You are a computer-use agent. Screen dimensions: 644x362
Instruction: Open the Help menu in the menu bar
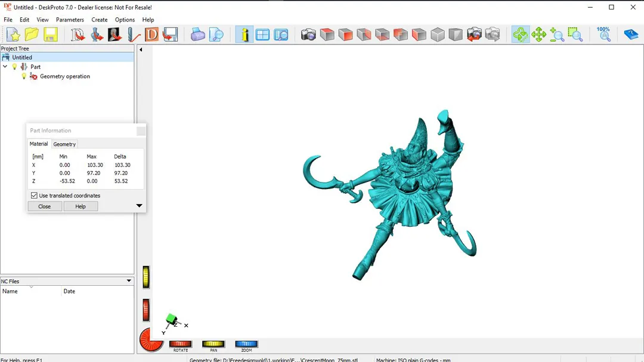148,20
